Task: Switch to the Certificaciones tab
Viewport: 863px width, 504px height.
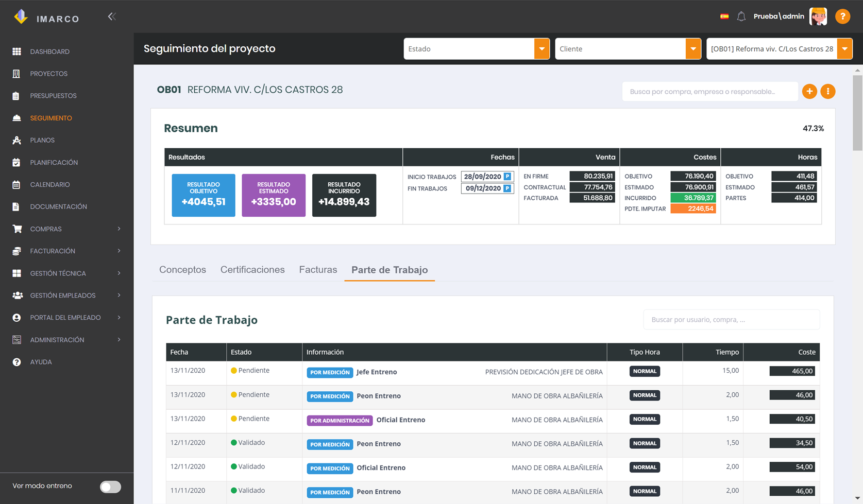Action: [x=252, y=270]
